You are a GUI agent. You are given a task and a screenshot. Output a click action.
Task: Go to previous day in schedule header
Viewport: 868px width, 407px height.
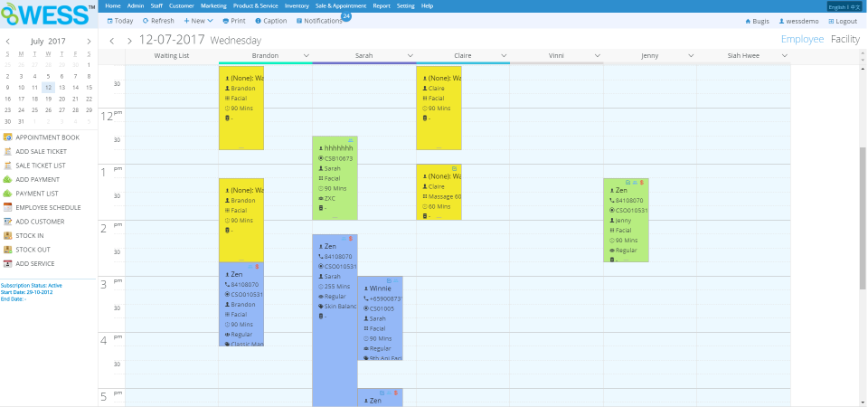[x=112, y=41]
